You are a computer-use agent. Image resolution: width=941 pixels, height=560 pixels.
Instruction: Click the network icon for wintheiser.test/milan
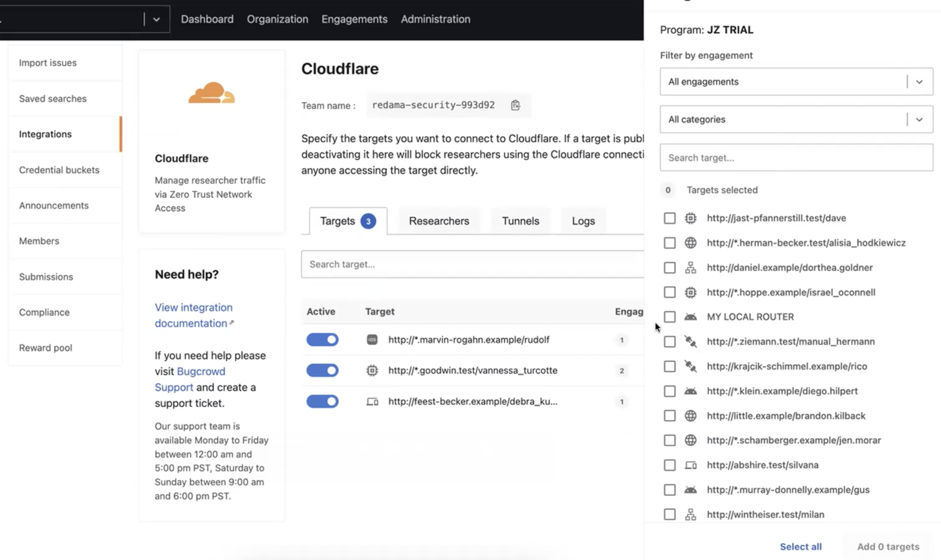(690, 514)
